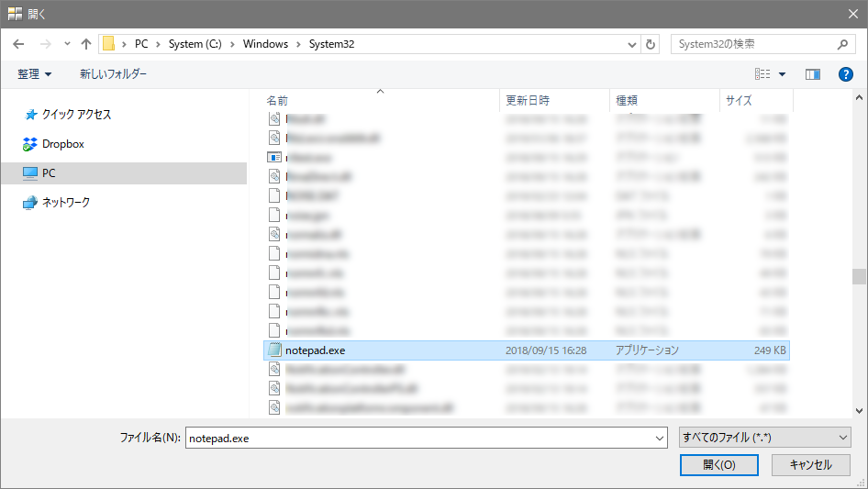Click the Refresh icon beside address bar
This screenshot has width=868, height=489.
651,44
